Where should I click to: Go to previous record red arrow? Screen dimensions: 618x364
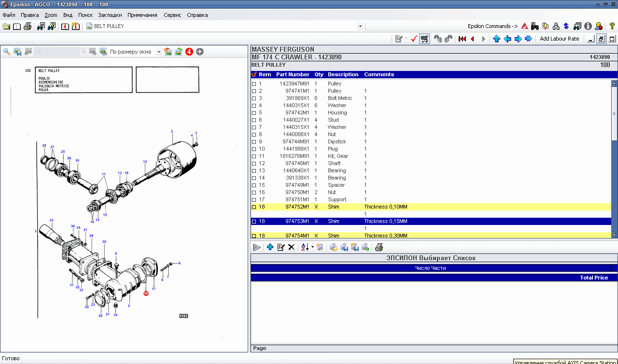click(472, 39)
